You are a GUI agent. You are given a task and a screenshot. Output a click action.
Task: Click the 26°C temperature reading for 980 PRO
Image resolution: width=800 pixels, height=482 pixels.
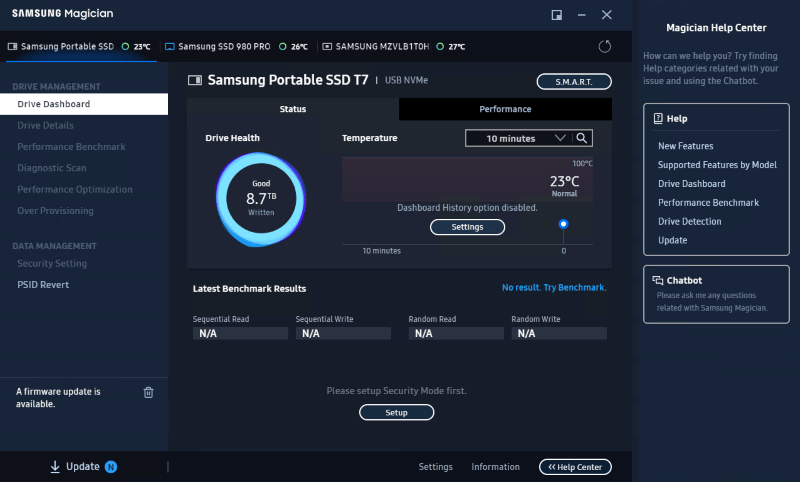click(x=299, y=46)
